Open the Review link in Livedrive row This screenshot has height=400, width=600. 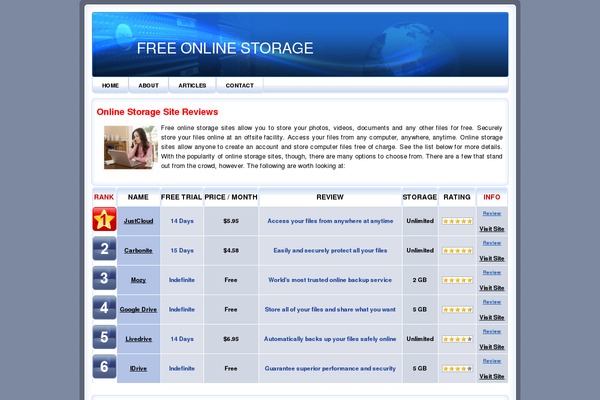[x=492, y=331]
